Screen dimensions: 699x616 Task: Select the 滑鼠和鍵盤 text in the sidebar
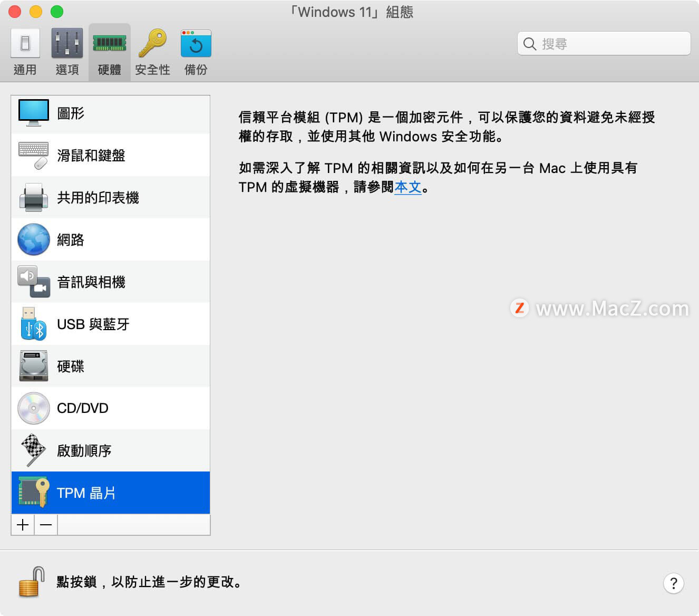point(91,155)
